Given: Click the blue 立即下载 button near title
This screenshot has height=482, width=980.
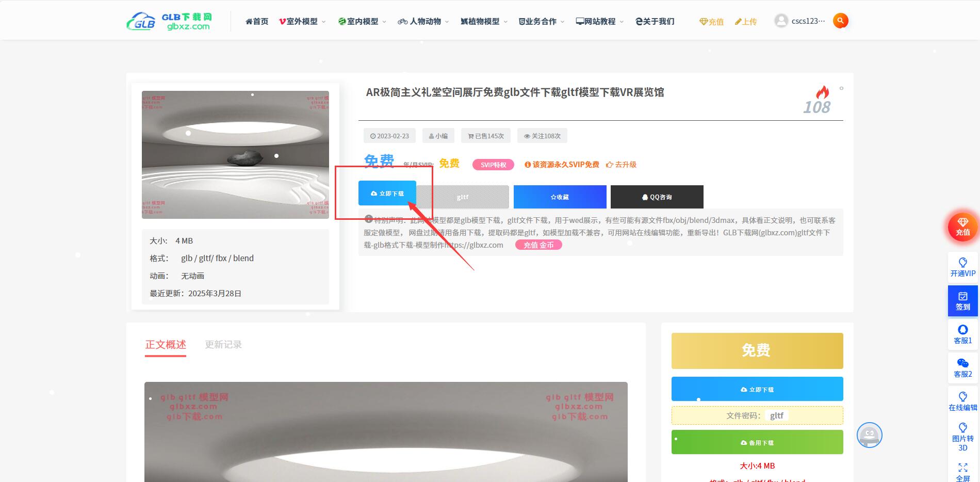Looking at the screenshot, I should (387, 194).
